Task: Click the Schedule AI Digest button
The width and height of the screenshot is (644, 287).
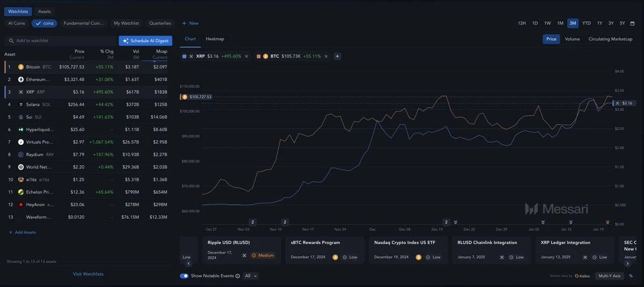Action: tap(146, 41)
